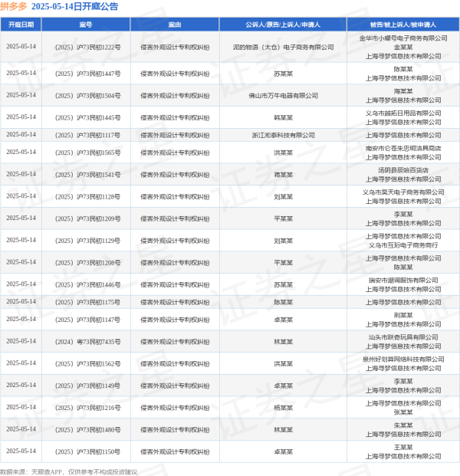Click plaintiff 浙江淞泰科技有限公司
The image size is (460, 476).
coord(284,135)
